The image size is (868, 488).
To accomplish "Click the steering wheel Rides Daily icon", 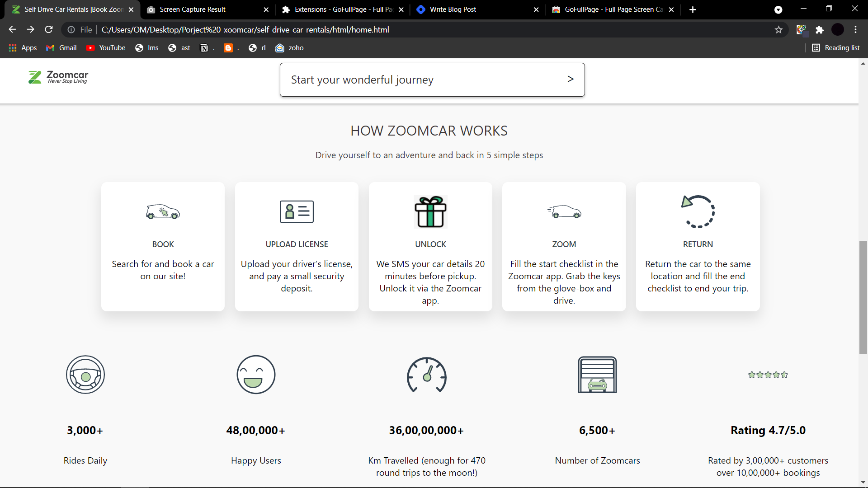I will [x=85, y=375].
